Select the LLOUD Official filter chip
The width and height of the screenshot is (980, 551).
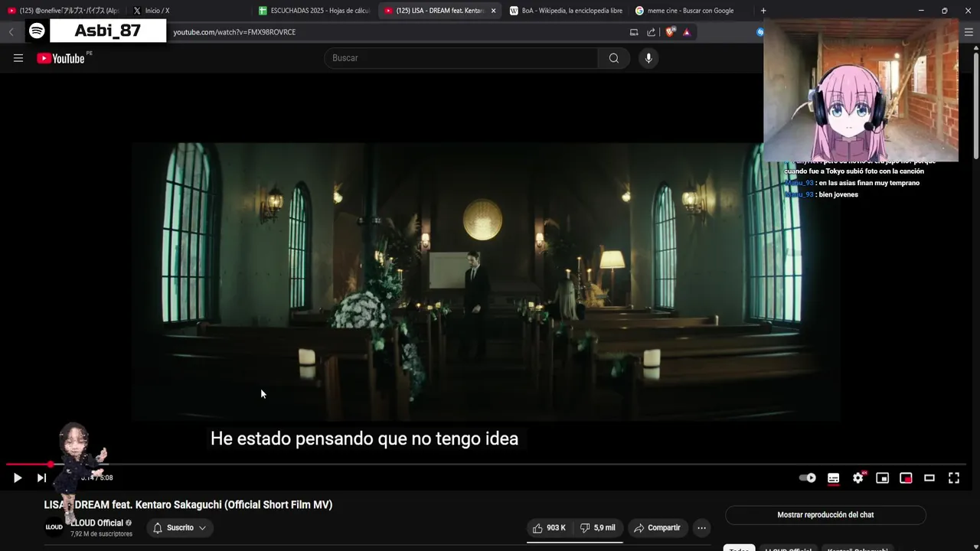coord(789,549)
